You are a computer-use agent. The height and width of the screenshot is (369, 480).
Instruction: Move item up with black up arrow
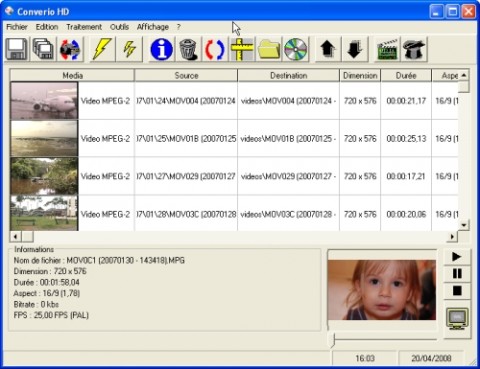pyautogui.click(x=328, y=49)
